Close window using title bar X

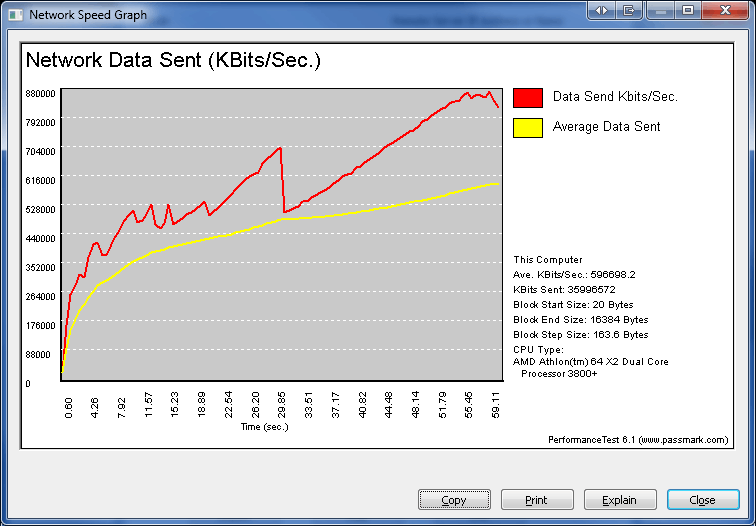(725, 10)
